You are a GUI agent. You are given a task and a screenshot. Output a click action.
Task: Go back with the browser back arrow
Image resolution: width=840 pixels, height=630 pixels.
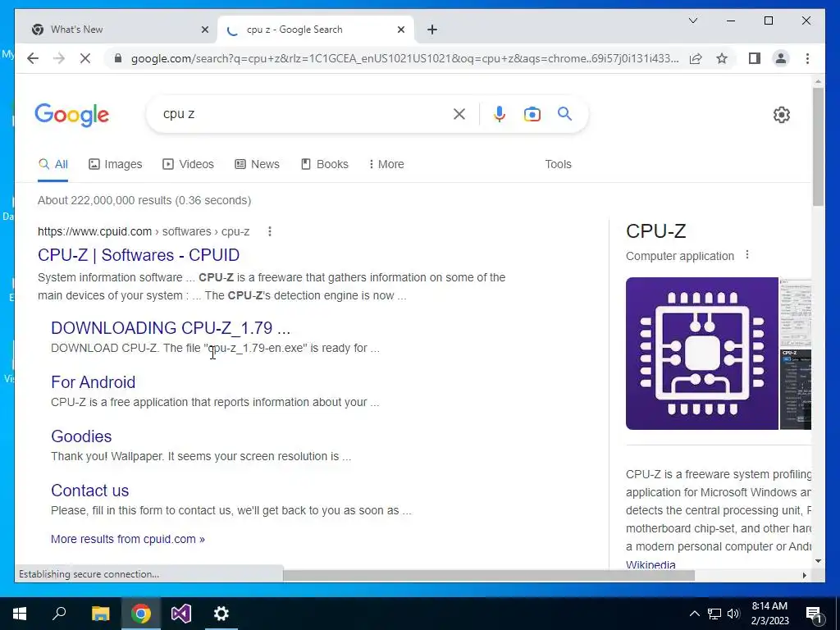[x=33, y=58]
